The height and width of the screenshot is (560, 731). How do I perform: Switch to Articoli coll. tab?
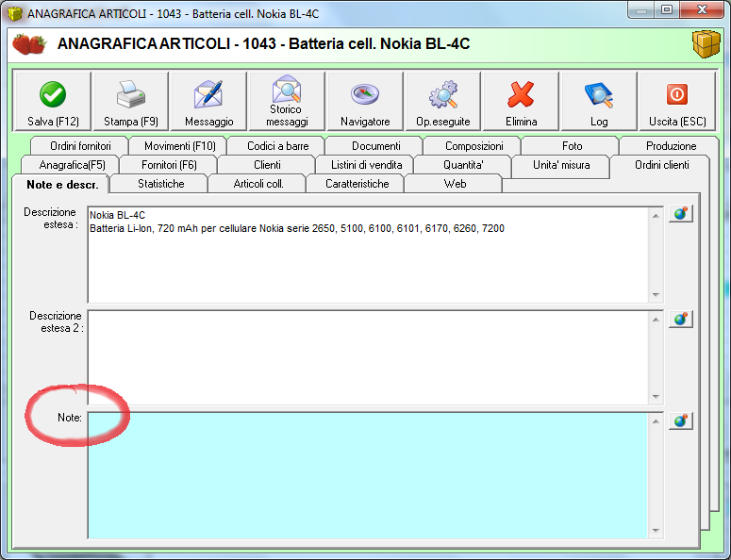tap(258, 184)
